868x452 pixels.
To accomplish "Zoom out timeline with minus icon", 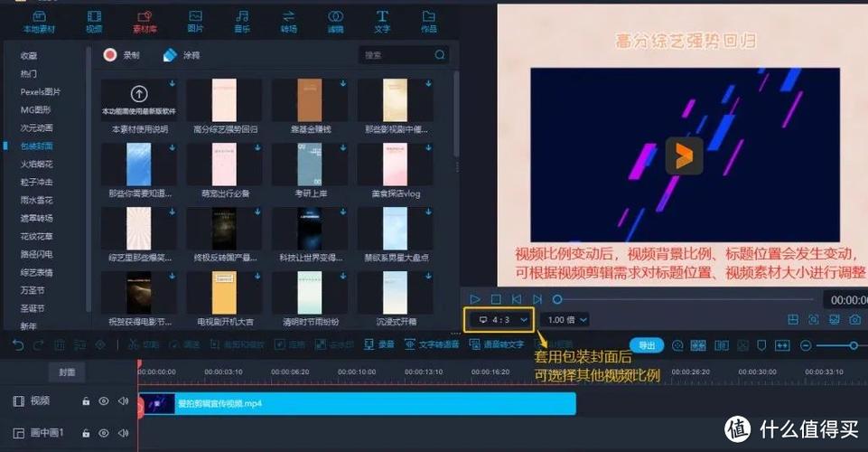I will coord(806,345).
